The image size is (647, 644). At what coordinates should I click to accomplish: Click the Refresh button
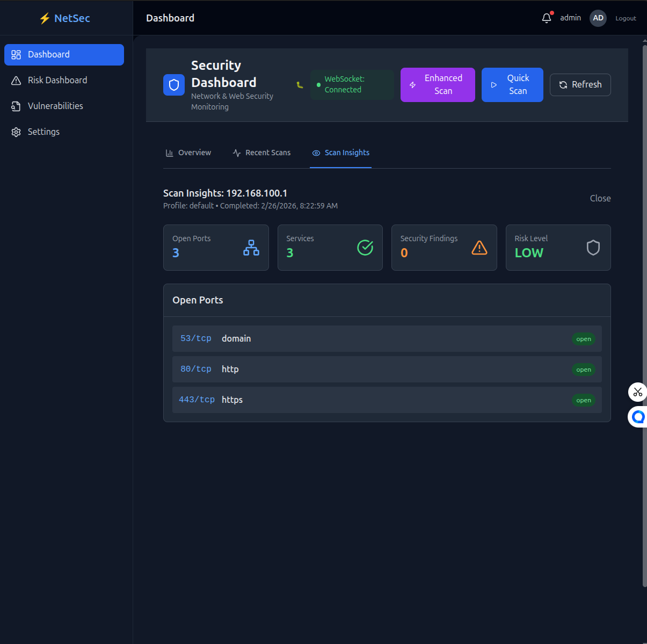click(580, 85)
